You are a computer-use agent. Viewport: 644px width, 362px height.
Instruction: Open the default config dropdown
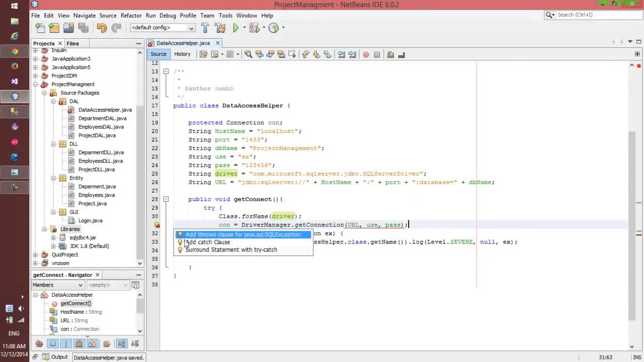[163, 28]
